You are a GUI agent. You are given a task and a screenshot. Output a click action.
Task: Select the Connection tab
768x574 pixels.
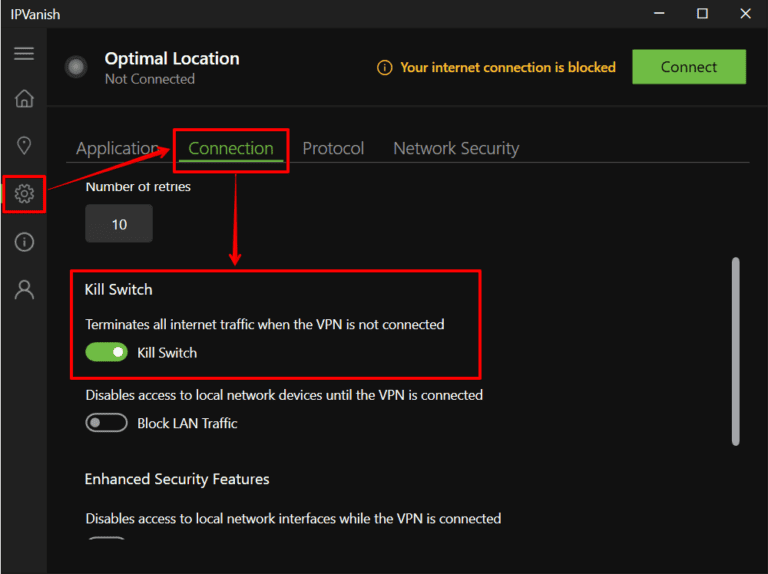click(x=231, y=148)
